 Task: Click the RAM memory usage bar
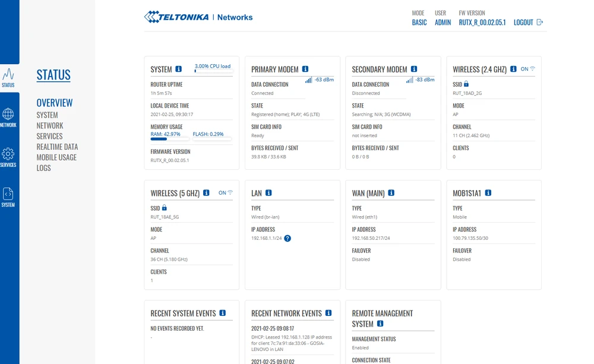click(168, 139)
